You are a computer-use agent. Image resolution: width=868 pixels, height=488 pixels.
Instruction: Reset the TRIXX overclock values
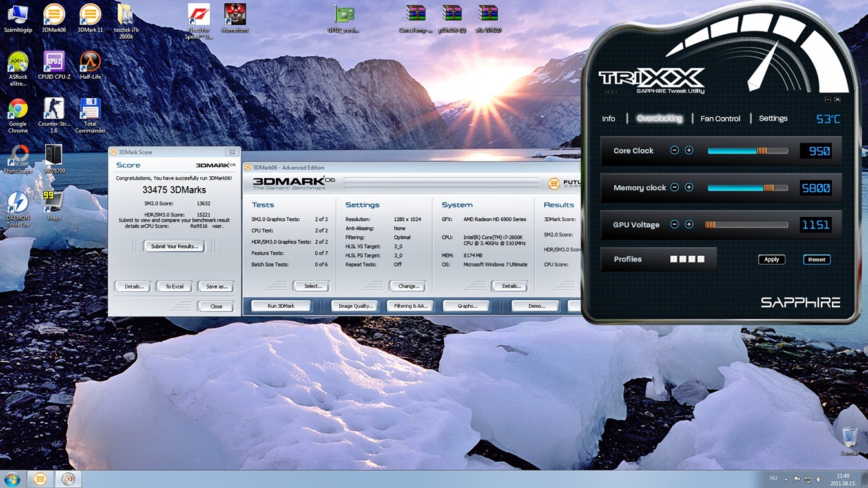click(816, 259)
